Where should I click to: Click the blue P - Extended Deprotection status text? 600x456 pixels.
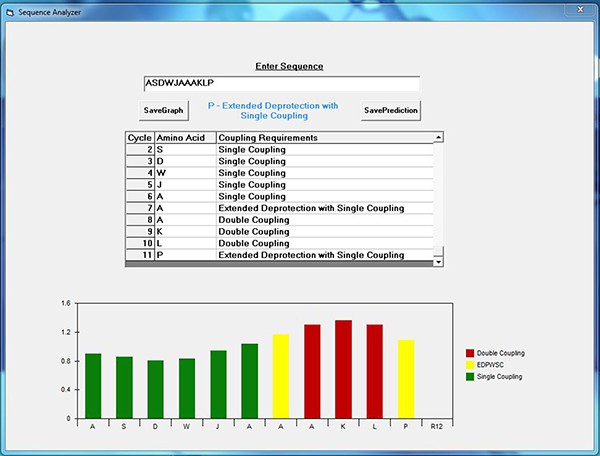pyautogui.click(x=273, y=111)
